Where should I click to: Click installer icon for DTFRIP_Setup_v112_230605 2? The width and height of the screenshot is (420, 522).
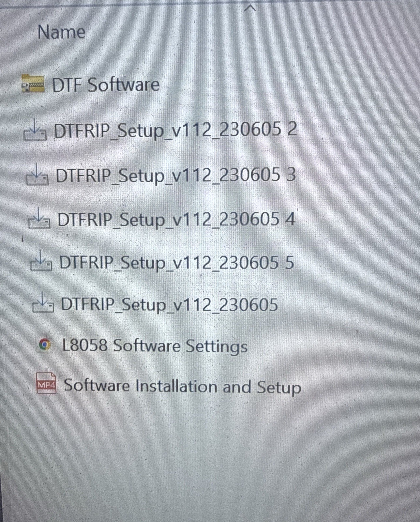[x=35, y=130]
